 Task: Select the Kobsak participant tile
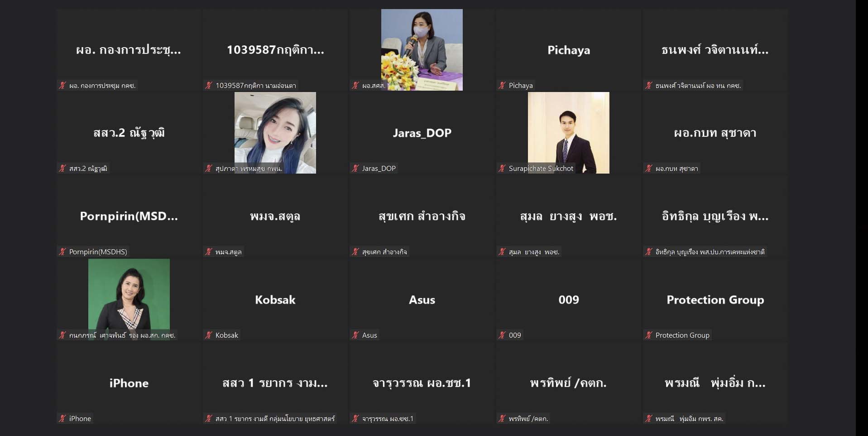[x=275, y=300]
